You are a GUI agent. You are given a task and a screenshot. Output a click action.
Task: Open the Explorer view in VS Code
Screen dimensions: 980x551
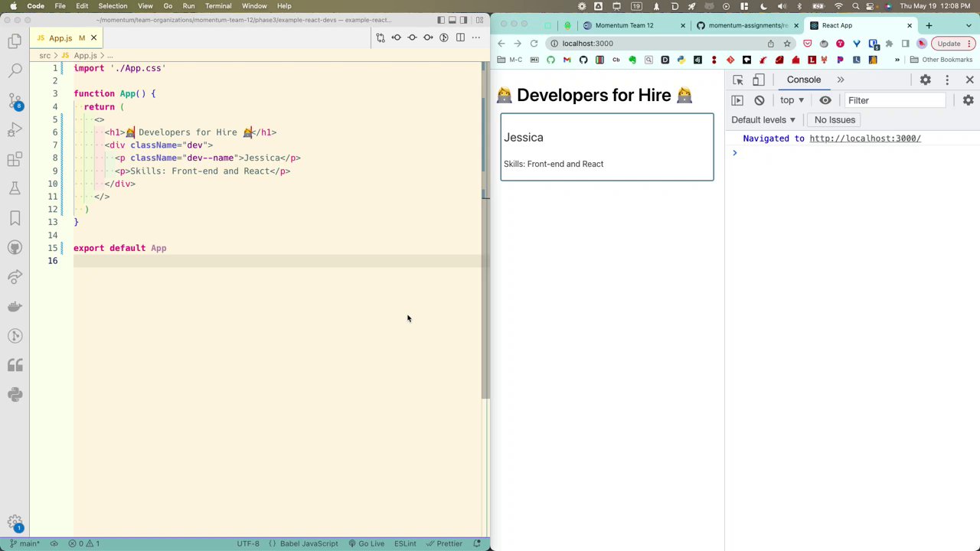pos(15,42)
